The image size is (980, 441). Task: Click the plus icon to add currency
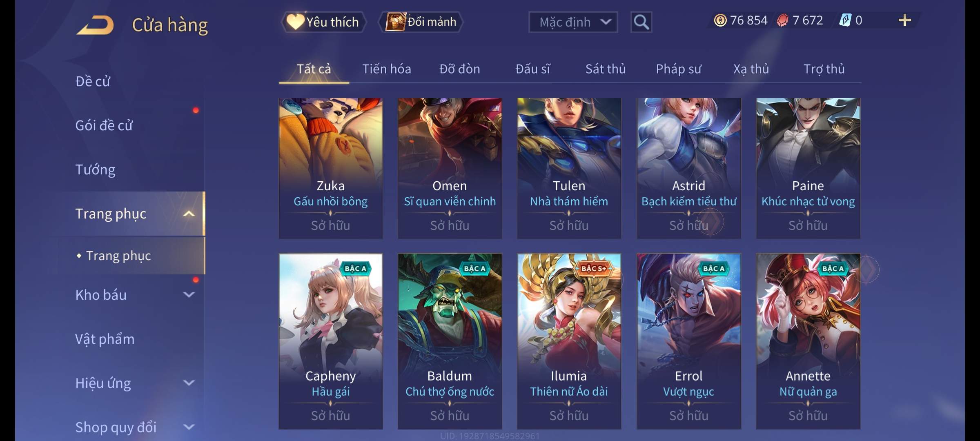tap(905, 20)
